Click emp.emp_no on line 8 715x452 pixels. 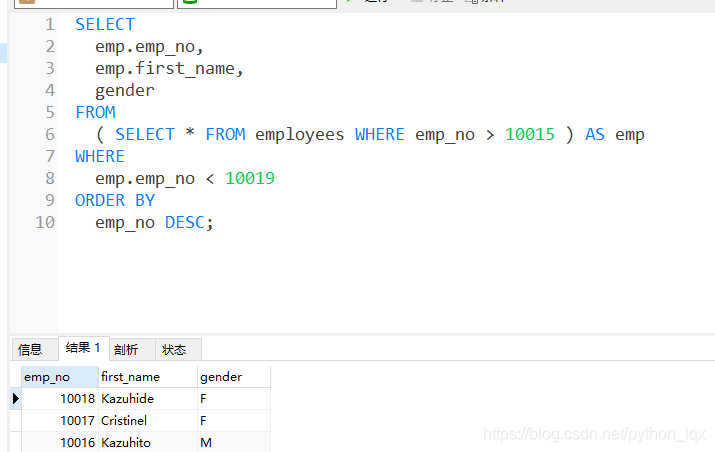(145, 179)
